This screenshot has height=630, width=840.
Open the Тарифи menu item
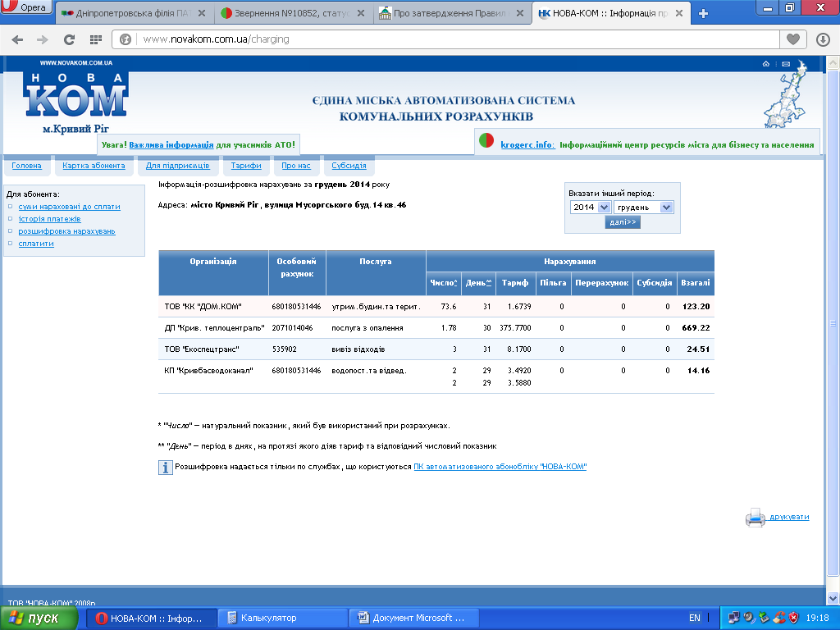[246, 166]
